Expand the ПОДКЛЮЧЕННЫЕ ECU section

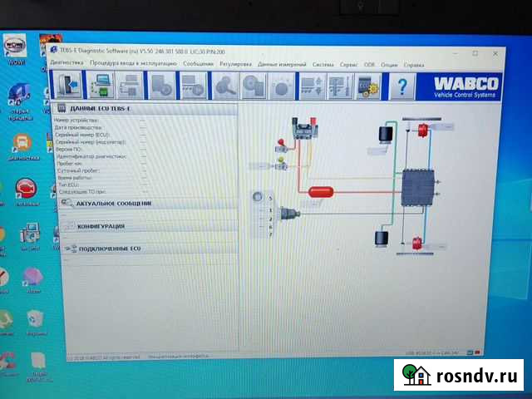(150, 249)
